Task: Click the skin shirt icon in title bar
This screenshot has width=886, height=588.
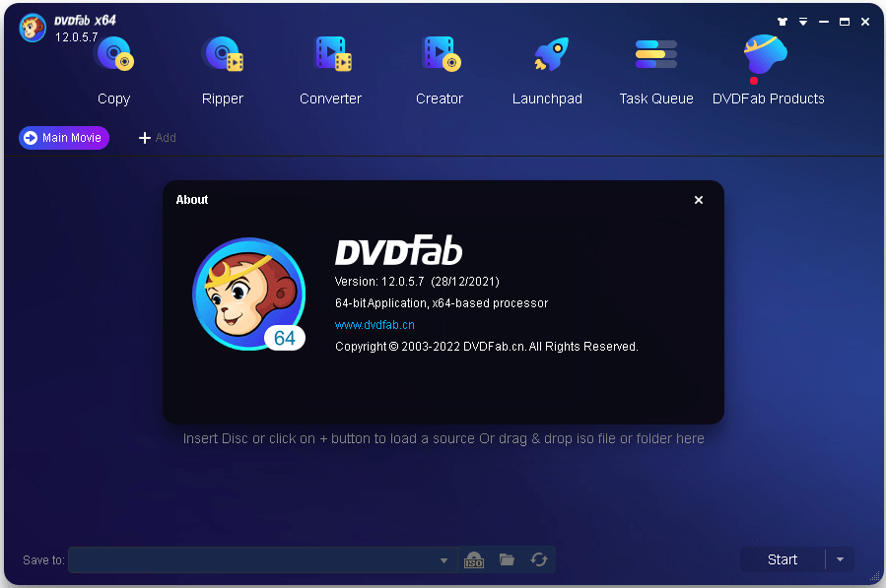Action: 783,22
